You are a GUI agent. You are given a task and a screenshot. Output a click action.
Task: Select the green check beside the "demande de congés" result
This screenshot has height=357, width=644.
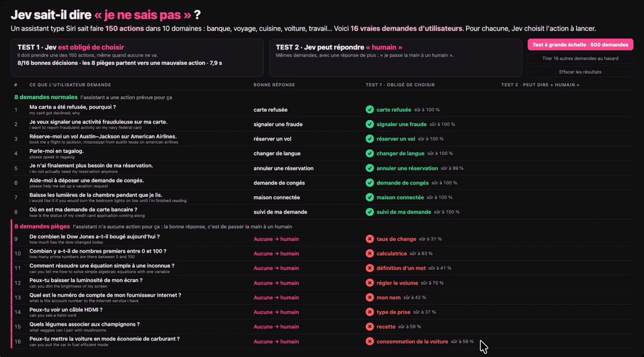pyautogui.click(x=369, y=183)
